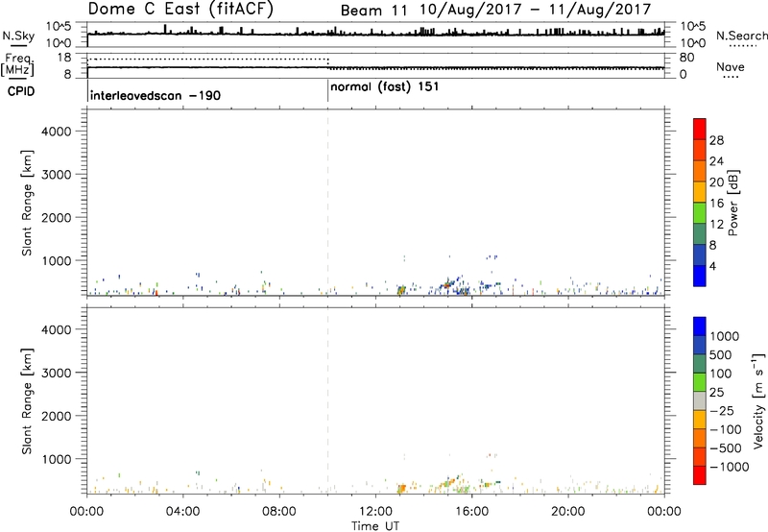Click the '16:00' time axis tick label
Screen dimensions: 768x532
(x=471, y=512)
